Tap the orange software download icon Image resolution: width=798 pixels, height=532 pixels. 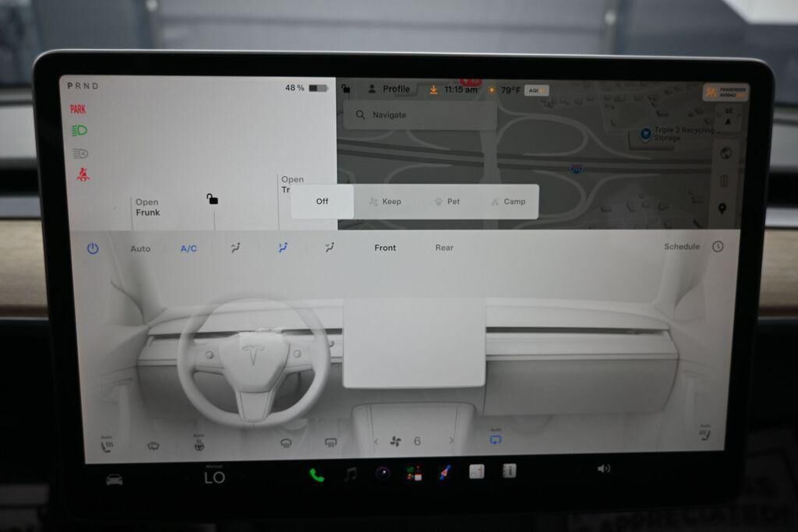click(x=433, y=90)
